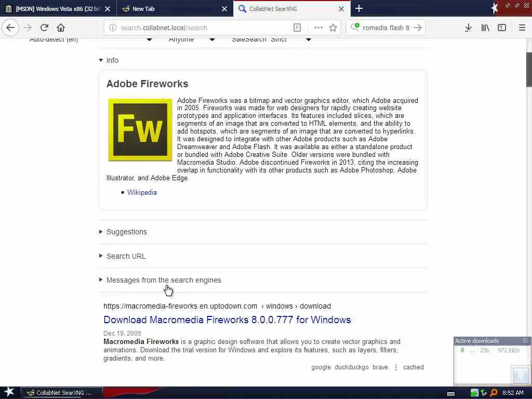Screen dimensions: 532x399
Task: Show sidebars from the toolbar
Action: 502,28
